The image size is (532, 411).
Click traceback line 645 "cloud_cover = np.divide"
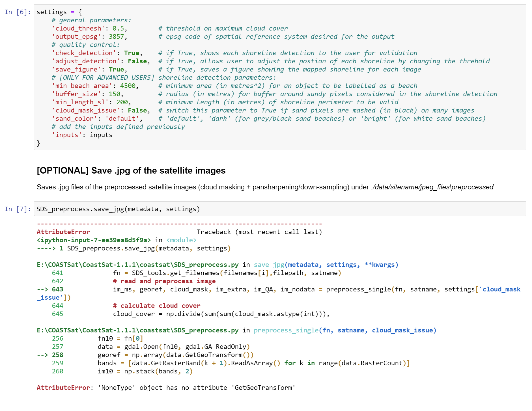click(221, 314)
